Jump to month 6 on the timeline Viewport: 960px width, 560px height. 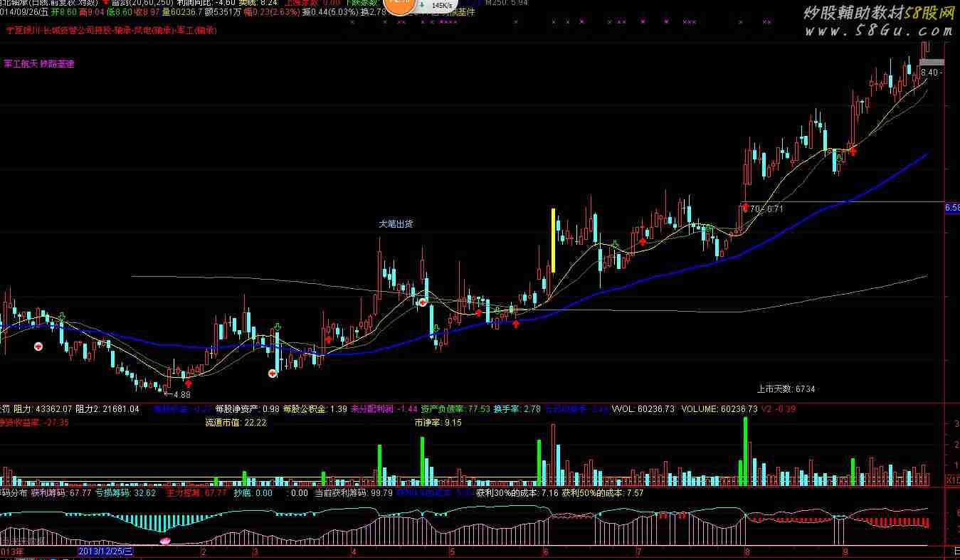(x=545, y=551)
